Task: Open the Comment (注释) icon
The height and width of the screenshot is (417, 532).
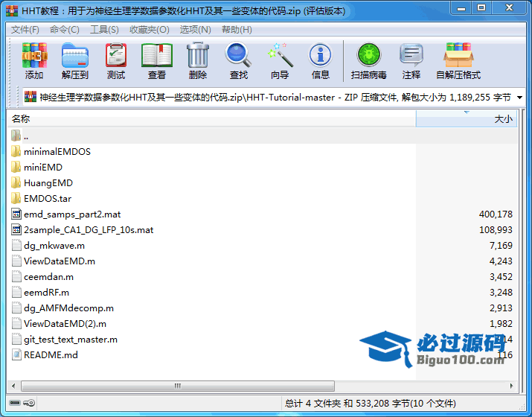Action: [x=411, y=55]
